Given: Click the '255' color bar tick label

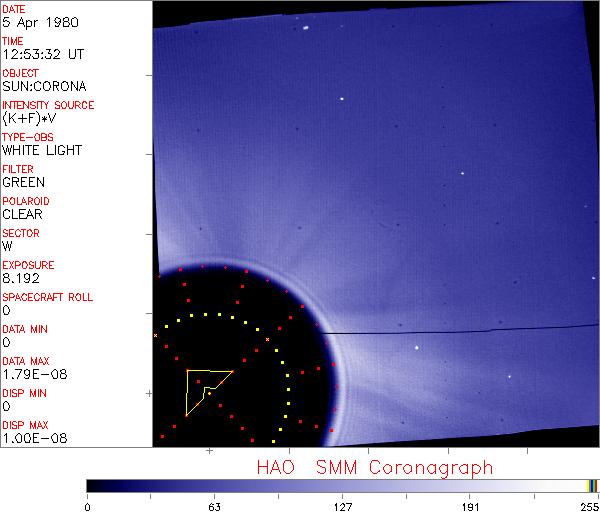Looking at the screenshot, I should coord(589,505).
